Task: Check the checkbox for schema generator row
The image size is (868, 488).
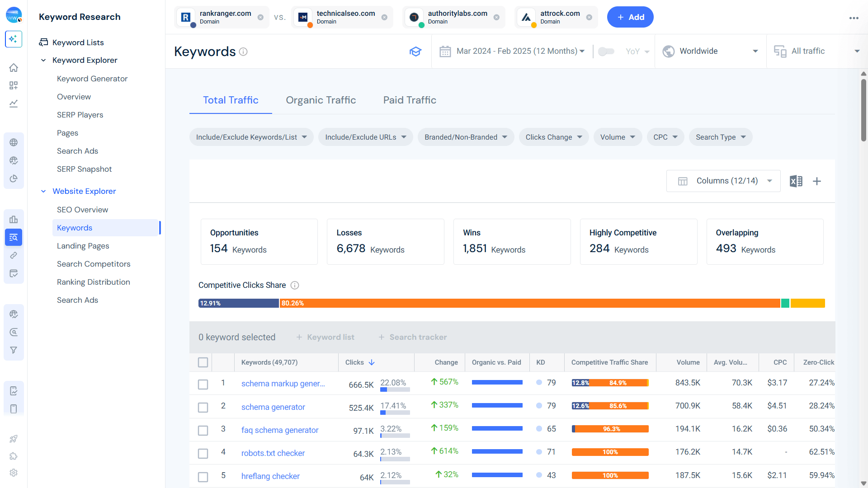Action: click(x=203, y=407)
